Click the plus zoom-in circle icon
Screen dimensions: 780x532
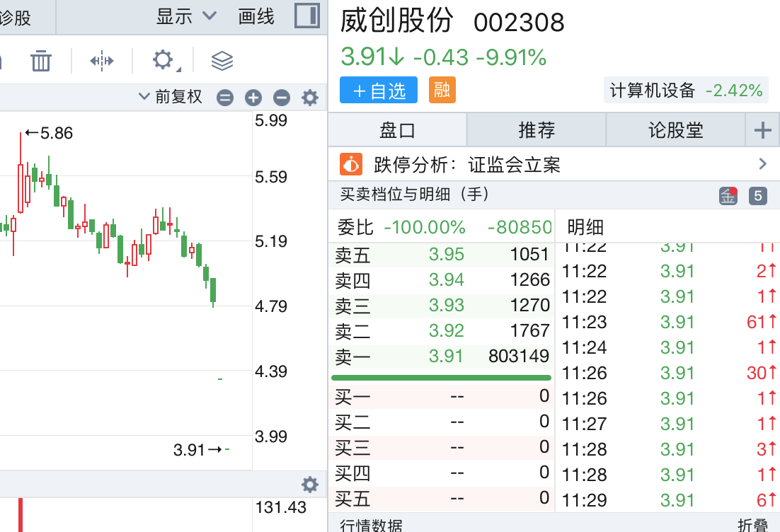pyautogui.click(x=253, y=98)
